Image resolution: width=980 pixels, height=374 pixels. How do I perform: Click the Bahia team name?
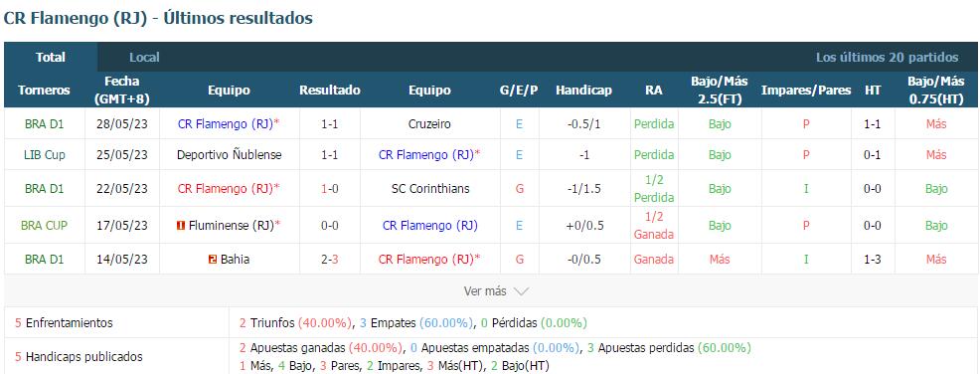[x=235, y=259]
